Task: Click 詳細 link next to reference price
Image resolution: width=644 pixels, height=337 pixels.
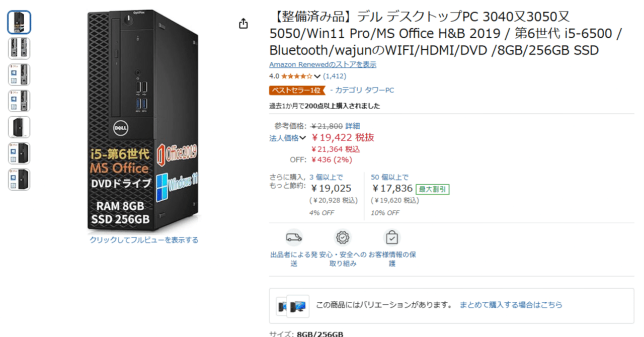Action: [x=352, y=126]
